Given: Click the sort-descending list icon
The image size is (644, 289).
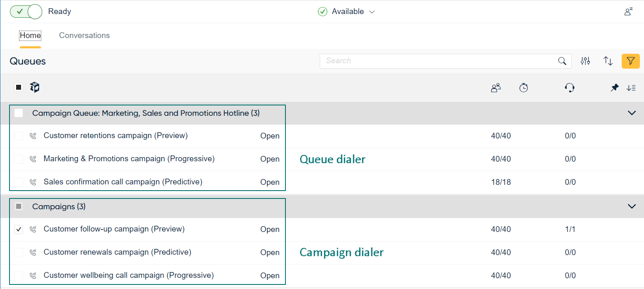Looking at the screenshot, I should 631,88.
